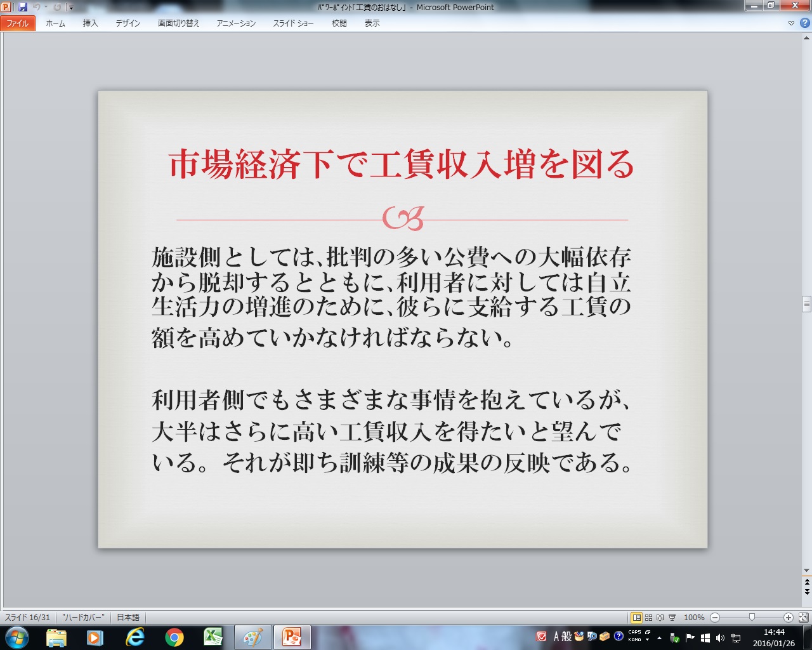Switch to Reading view
Viewport: 812px width, 650px height.
coord(660,617)
